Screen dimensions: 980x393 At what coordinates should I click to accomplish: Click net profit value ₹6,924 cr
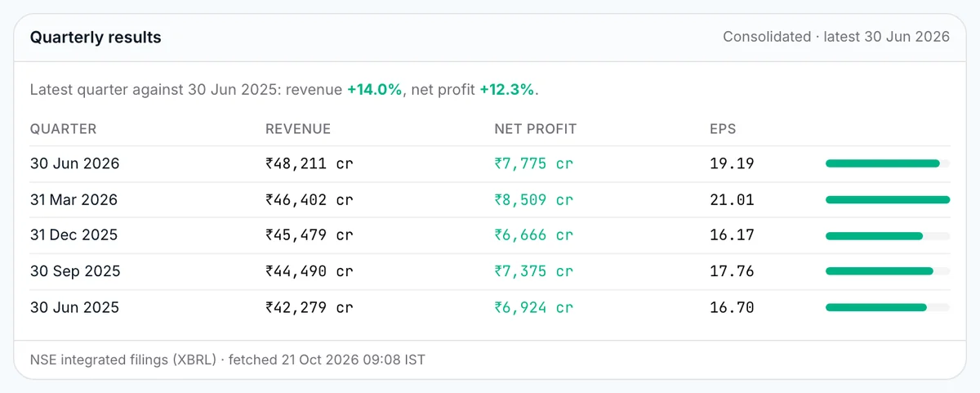pyautogui.click(x=534, y=307)
